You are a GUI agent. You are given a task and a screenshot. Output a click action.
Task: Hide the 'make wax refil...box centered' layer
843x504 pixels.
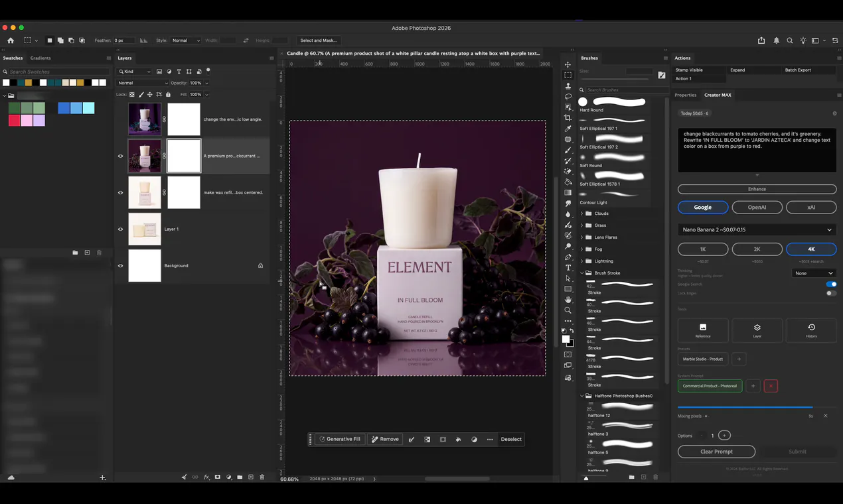coord(120,192)
